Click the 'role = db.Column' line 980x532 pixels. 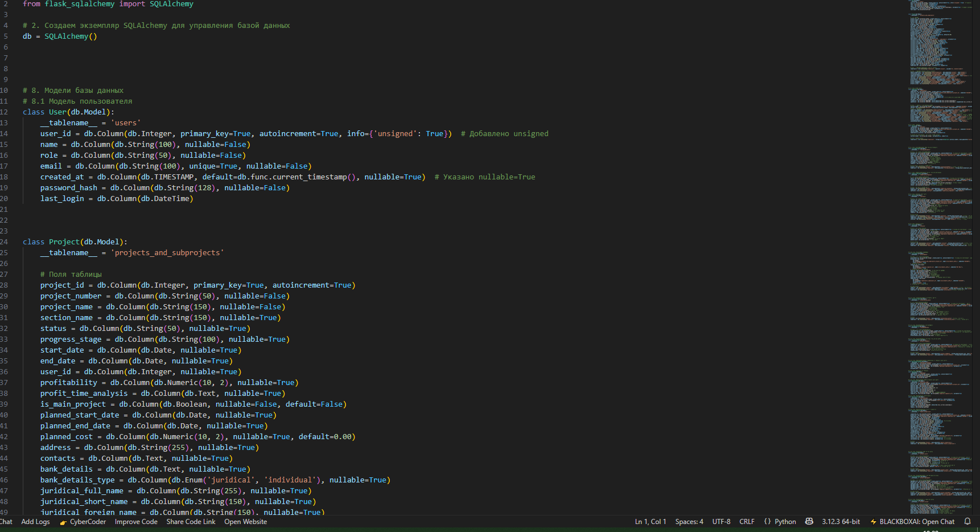tap(143, 155)
